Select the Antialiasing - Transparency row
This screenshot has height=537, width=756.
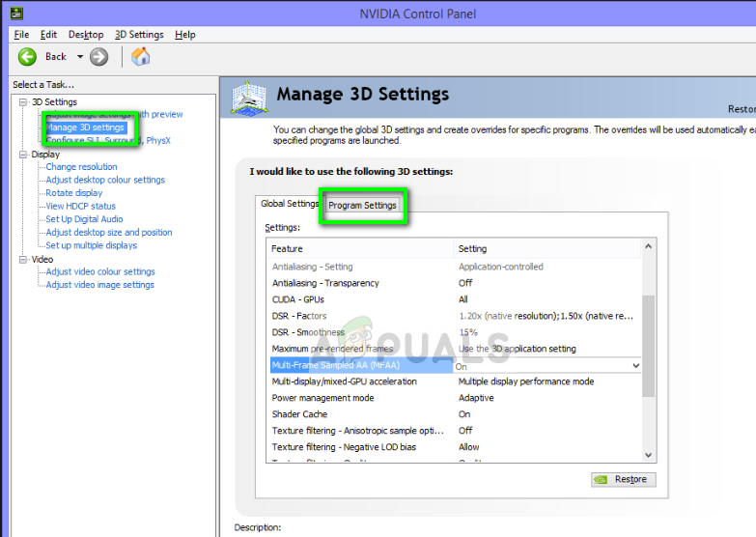point(456,283)
